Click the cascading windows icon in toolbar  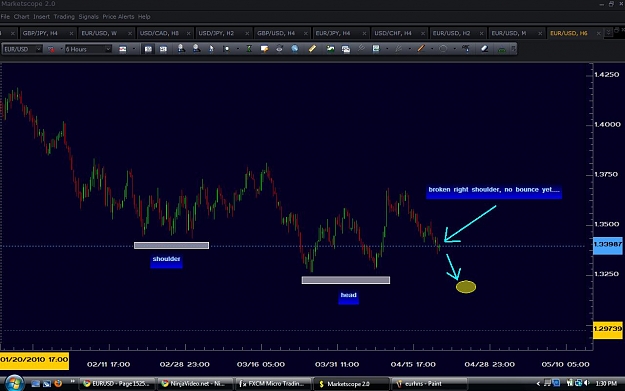[x=346, y=49]
